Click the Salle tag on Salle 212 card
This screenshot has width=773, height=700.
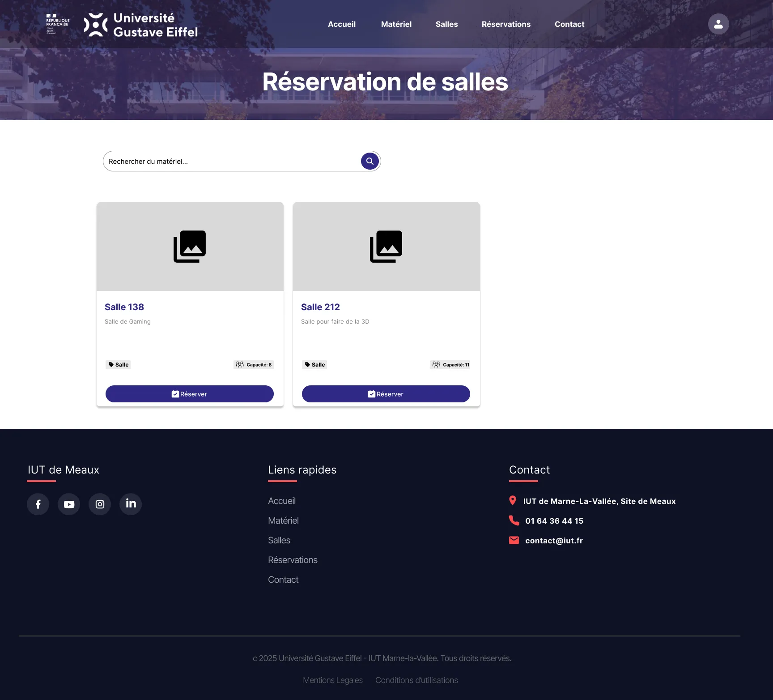tap(314, 365)
